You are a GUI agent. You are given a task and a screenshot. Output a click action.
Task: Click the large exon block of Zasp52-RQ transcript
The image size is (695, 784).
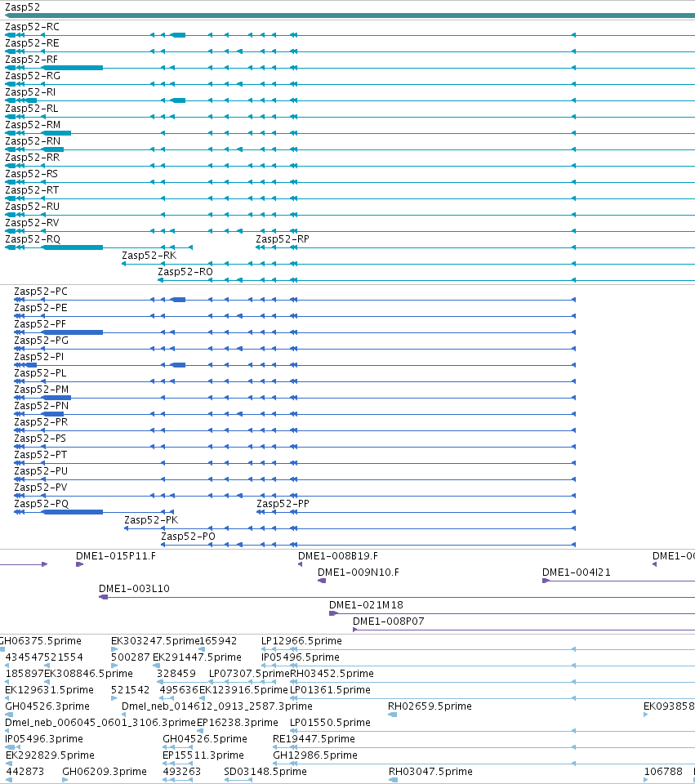click(x=73, y=247)
